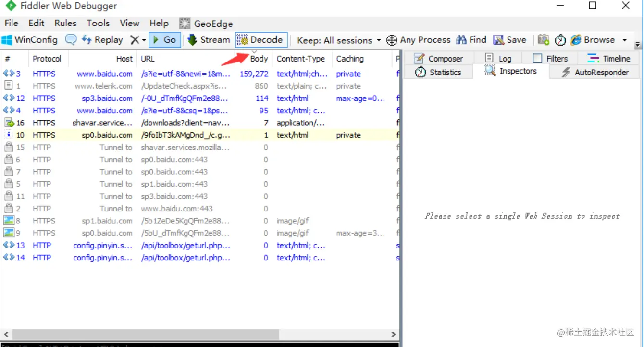Viewport: 644px width, 347px height.
Task: Open Keep: All sessions dropdown
Action: click(x=339, y=40)
